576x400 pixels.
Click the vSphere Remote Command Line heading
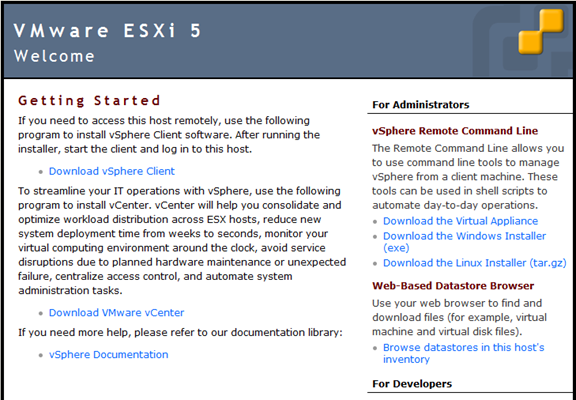[x=455, y=131]
